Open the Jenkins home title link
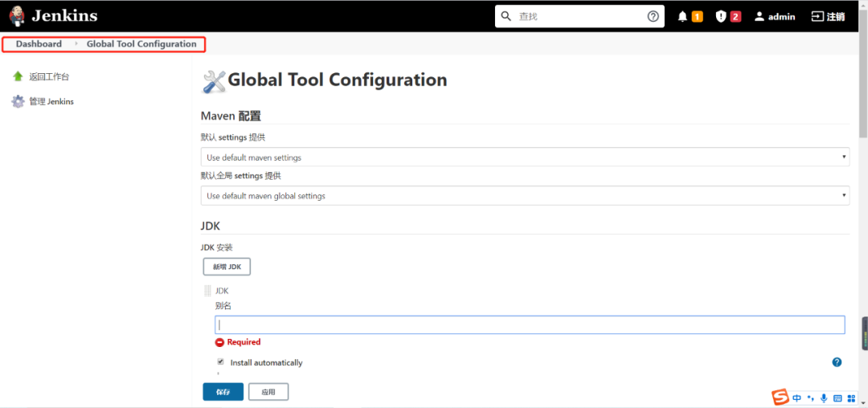868x408 pixels. (x=64, y=15)
